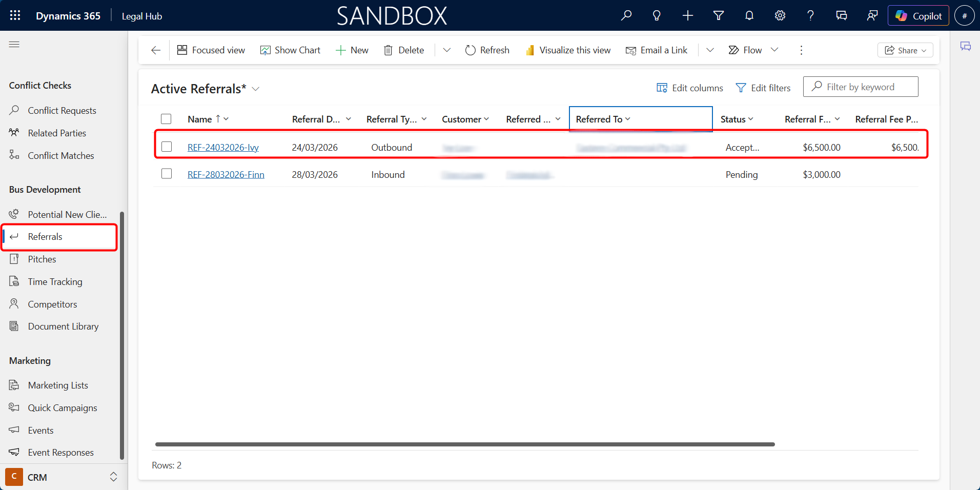This screenshot has width=980, height=490.
Task: Click the horizontal scrollbar under the grid
Action: (x=465, y=444)
